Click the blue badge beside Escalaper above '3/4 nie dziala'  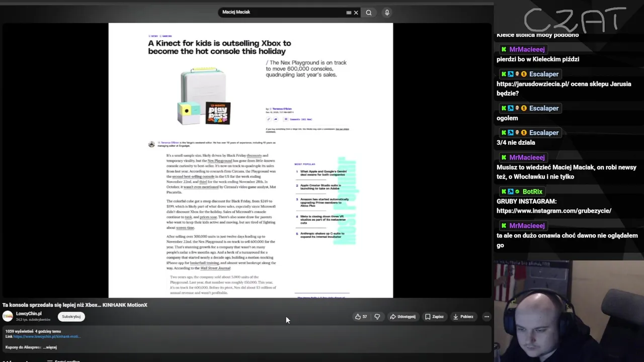(511, 133)
